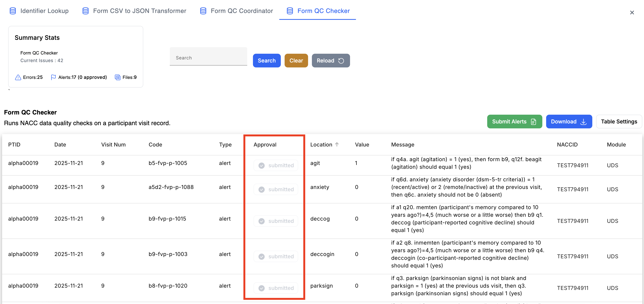
Task: Select code b9-fvp-p-1015
Action: 167,219
